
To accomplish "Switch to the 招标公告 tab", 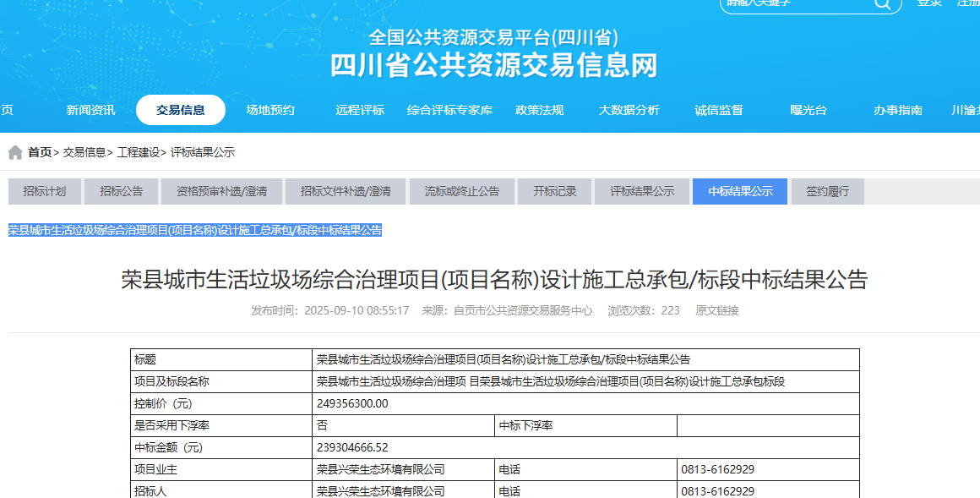I will pyautogui.click(x=121, y=191).
